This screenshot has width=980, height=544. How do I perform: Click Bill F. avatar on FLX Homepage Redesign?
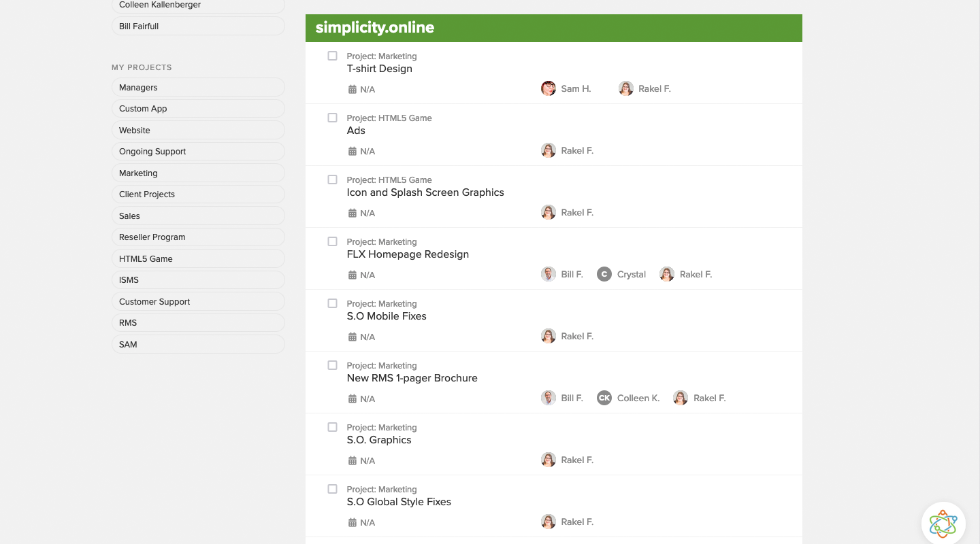[x=549, y=274]
